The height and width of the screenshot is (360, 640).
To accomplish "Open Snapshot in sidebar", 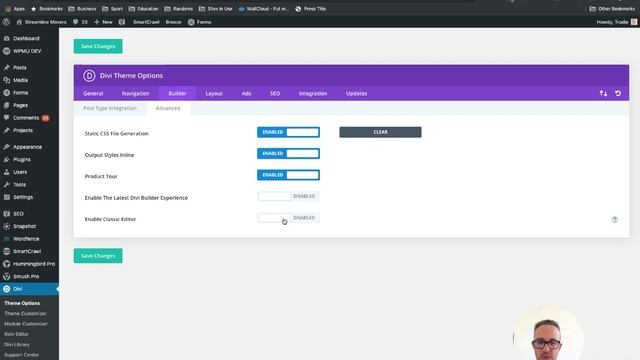I will coord(24,226).
